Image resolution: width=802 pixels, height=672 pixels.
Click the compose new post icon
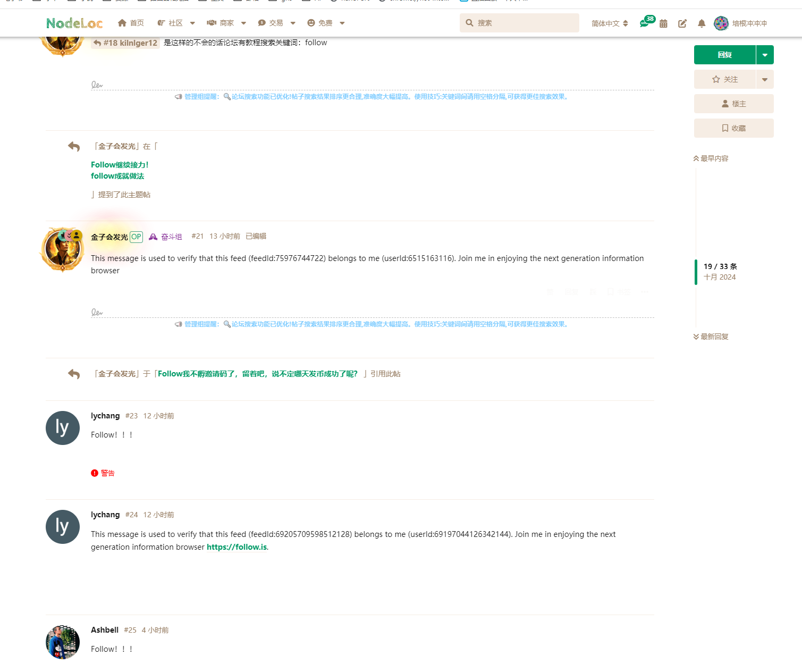pos(682,23)
